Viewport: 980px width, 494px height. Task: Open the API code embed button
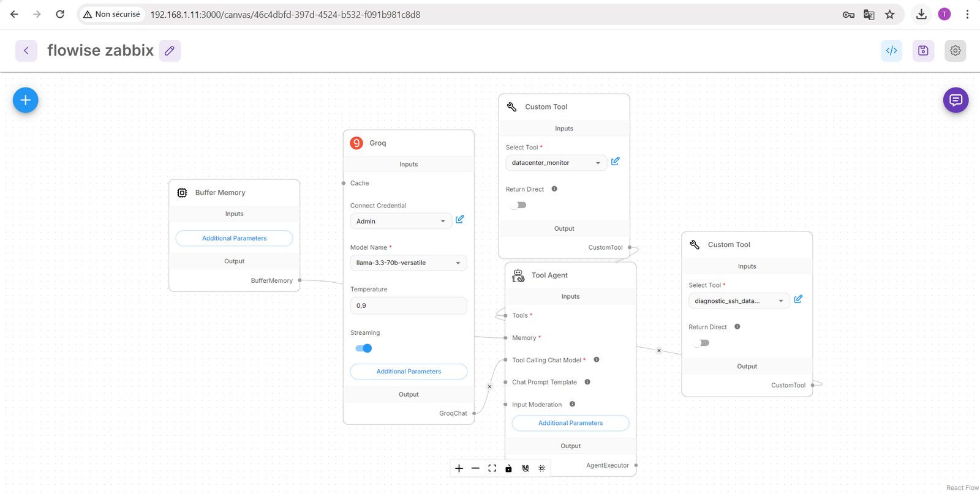tap(892, 51)
